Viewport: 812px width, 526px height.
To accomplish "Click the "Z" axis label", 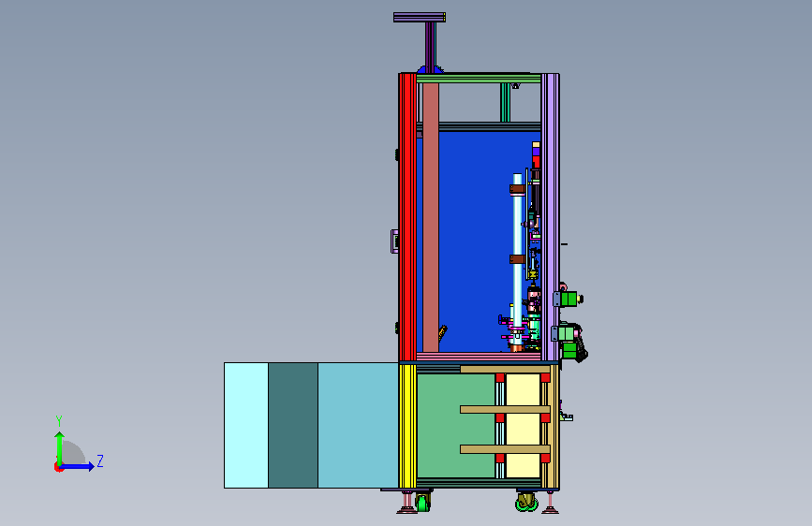I will (x=100, y=460).
